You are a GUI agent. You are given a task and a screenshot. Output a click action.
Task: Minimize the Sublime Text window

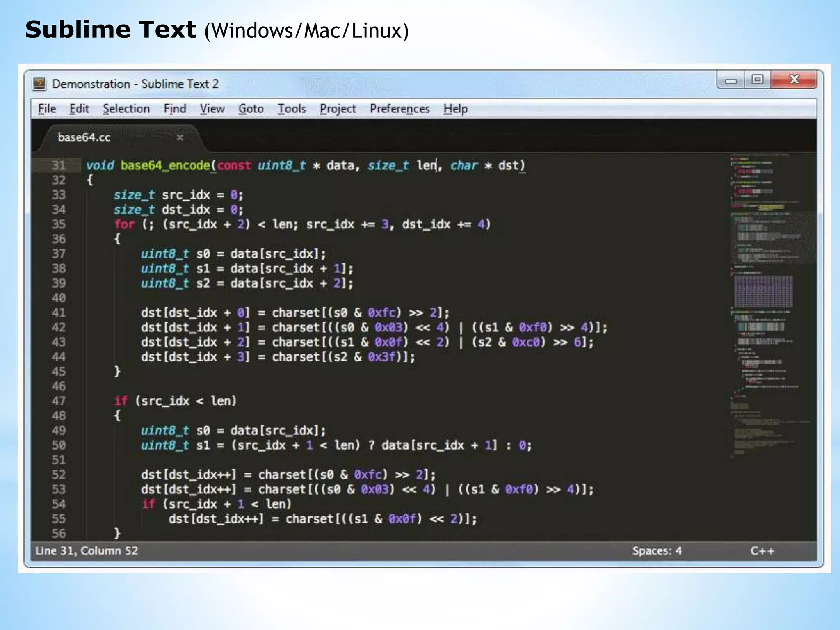tap(731, 80)
